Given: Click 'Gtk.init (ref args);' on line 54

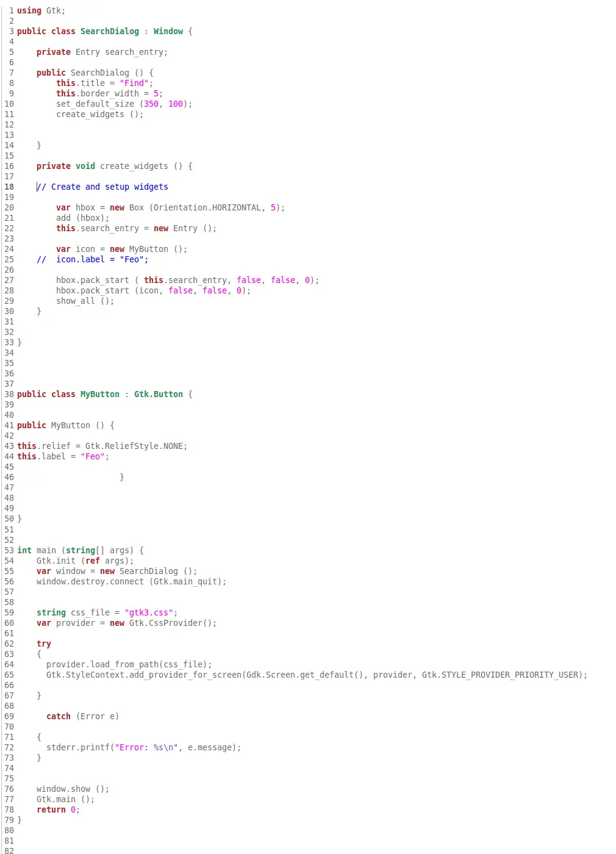Looking at the screenshot, I should (x=85, y=561).
